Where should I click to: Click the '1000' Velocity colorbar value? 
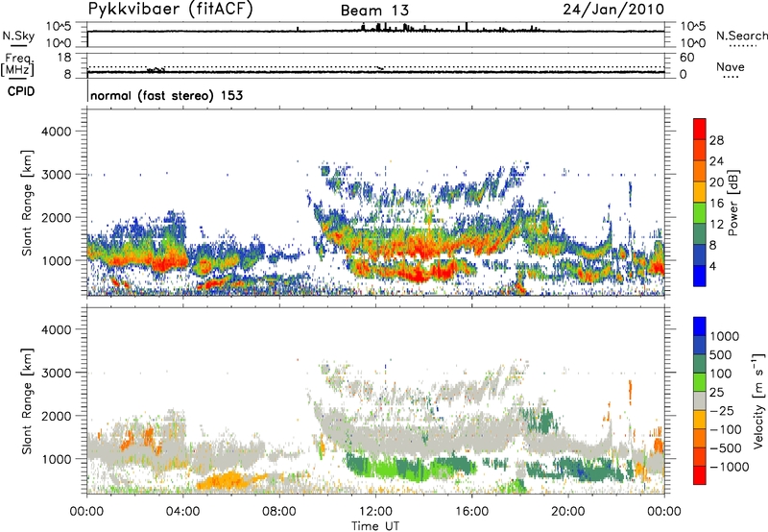pos(725,336)
